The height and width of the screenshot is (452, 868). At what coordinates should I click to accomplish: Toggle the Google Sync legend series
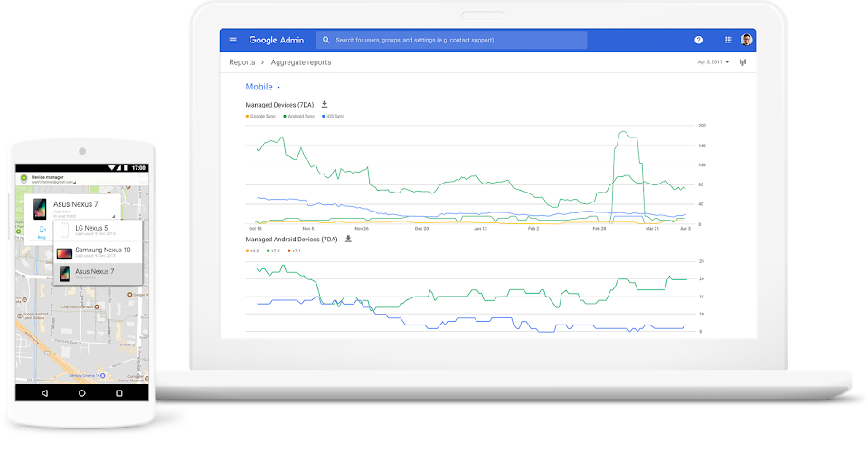coord(260,117)
